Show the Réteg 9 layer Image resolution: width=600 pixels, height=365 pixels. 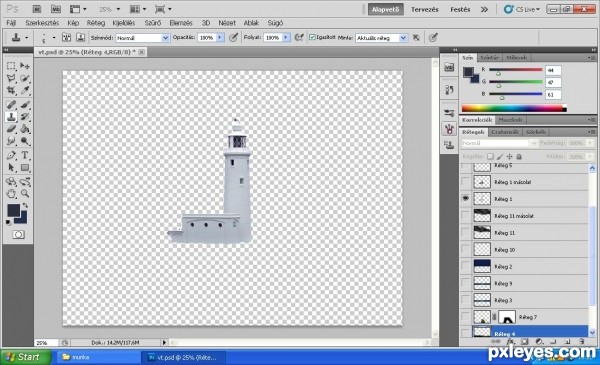pos(465,283)
